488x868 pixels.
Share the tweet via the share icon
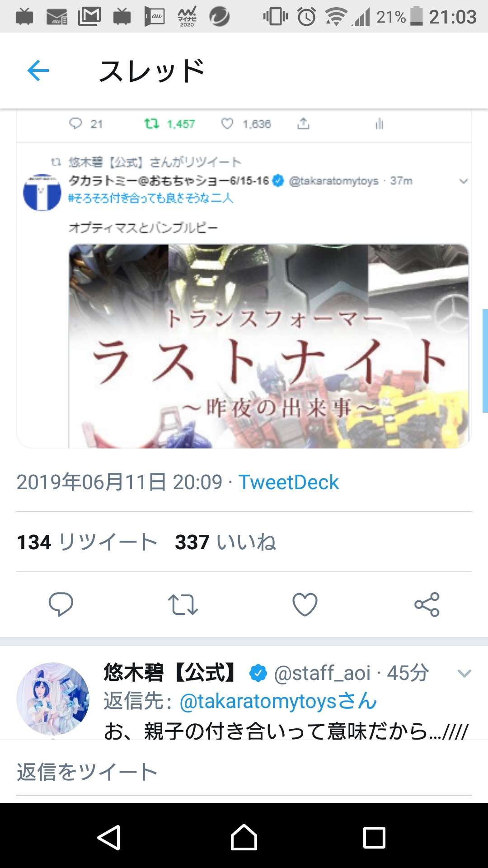point(427,604)
